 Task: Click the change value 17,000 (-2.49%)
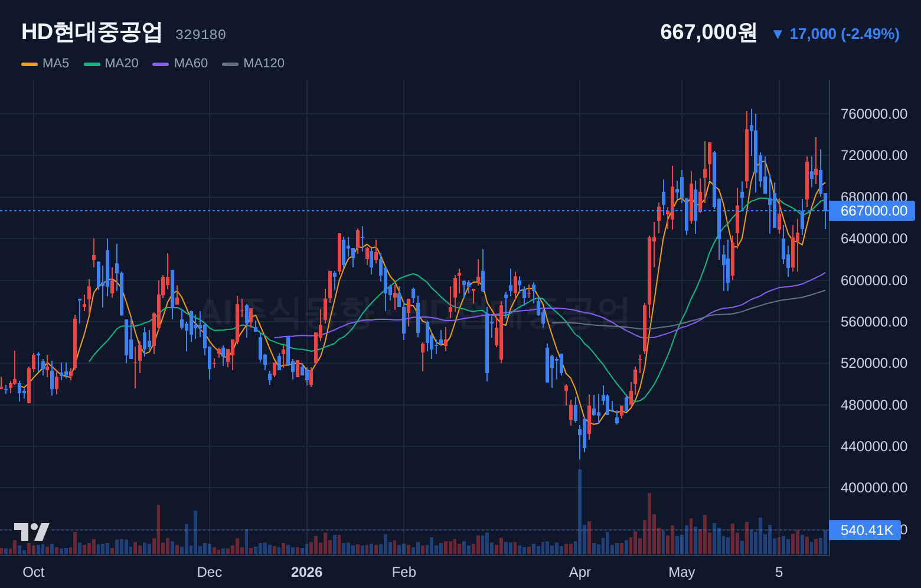click(x=844, y=34)
